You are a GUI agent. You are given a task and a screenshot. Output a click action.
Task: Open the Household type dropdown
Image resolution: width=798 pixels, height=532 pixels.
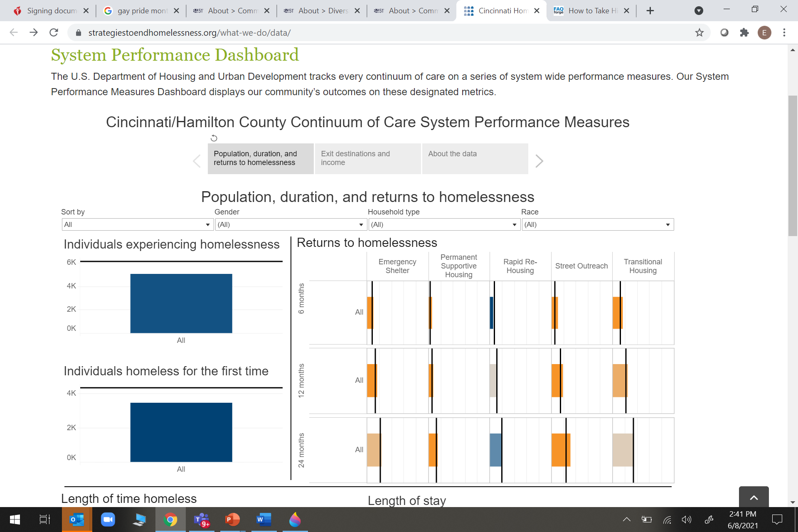[x=443, y=224]
